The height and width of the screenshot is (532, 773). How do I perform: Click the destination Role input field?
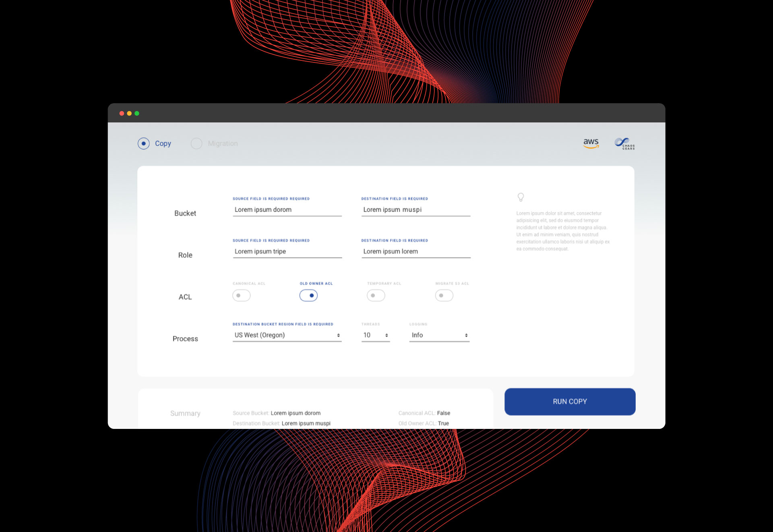415,251
